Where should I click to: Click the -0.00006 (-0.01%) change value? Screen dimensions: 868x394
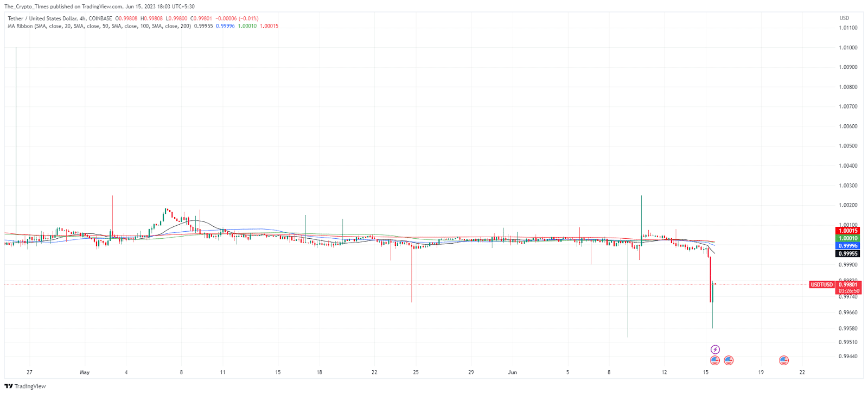pyautogui.click(x=237, y=18)
